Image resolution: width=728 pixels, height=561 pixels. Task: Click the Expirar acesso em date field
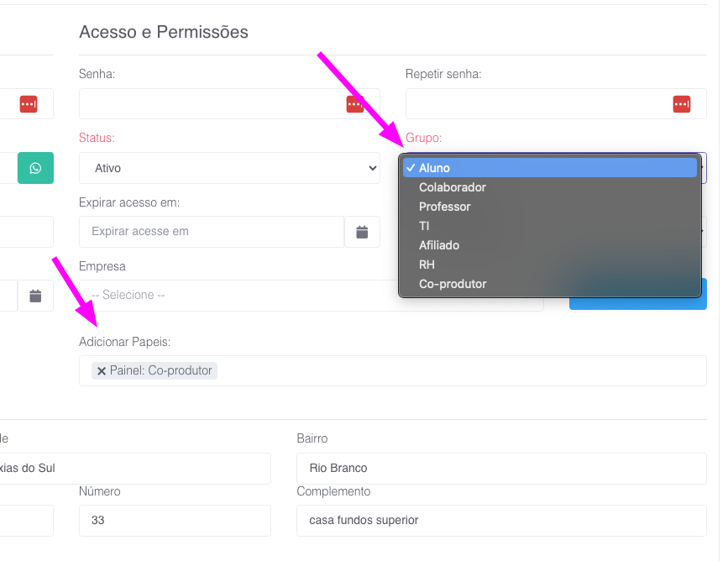coord(210,232)
